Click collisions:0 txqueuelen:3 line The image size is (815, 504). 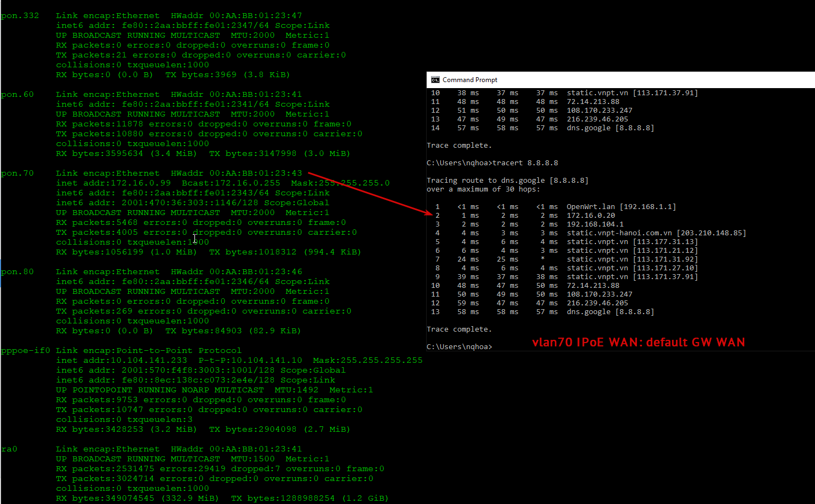pyautogui.click(x=124, y=419)
